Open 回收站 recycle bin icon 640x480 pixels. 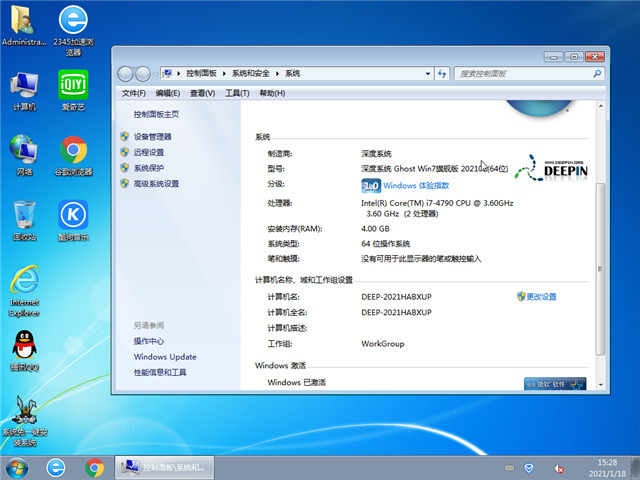(24, 221)
